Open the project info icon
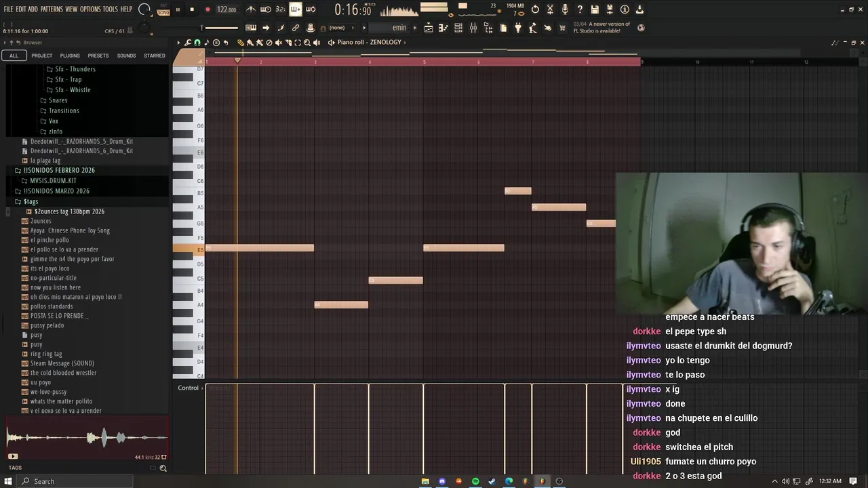868x488 pixels. coord(625,9)
